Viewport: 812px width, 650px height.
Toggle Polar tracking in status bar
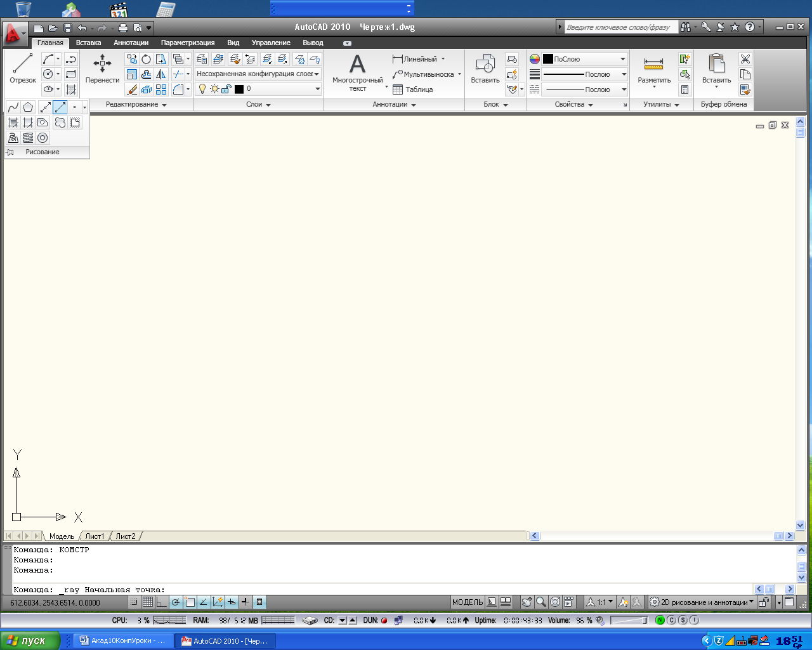(176, 602)
